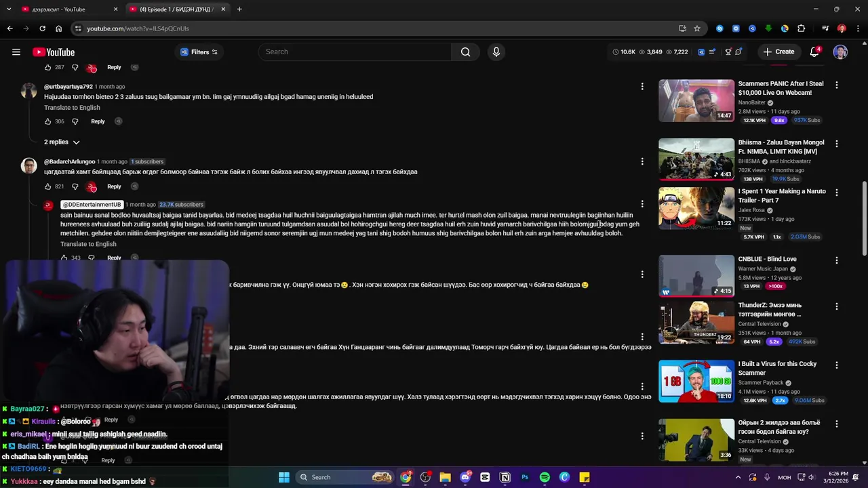Like BadarchArlungoo's comment
Screen dimensions: 868x488
pos(48,186)
